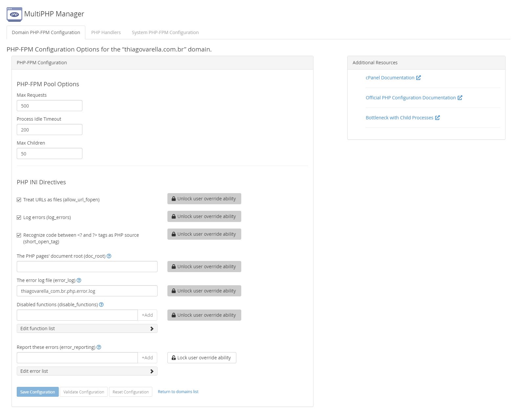Click external link icon after Official PHP Configuration Documentation
This screenshot has height=420, width=517.
tap(460, 98)
